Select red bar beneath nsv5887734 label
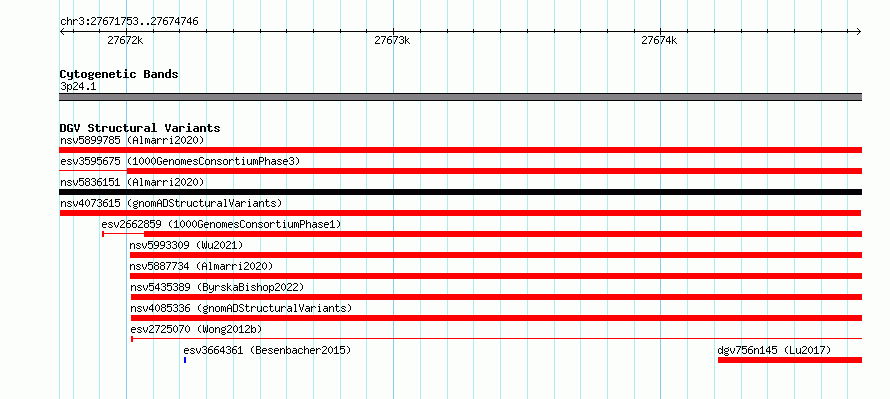The image size is (890, 399). [x=496, y=276]
